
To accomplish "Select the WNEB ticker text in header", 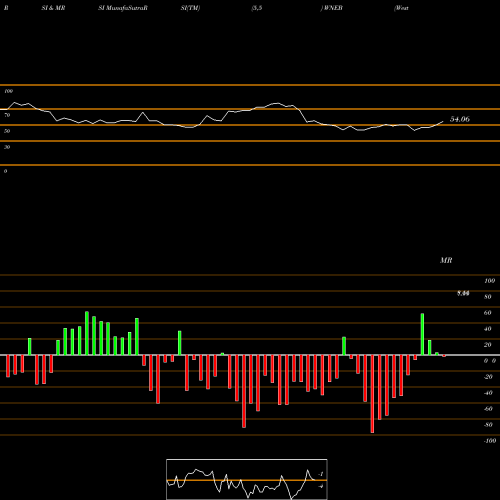I will (x=333, y=8).
